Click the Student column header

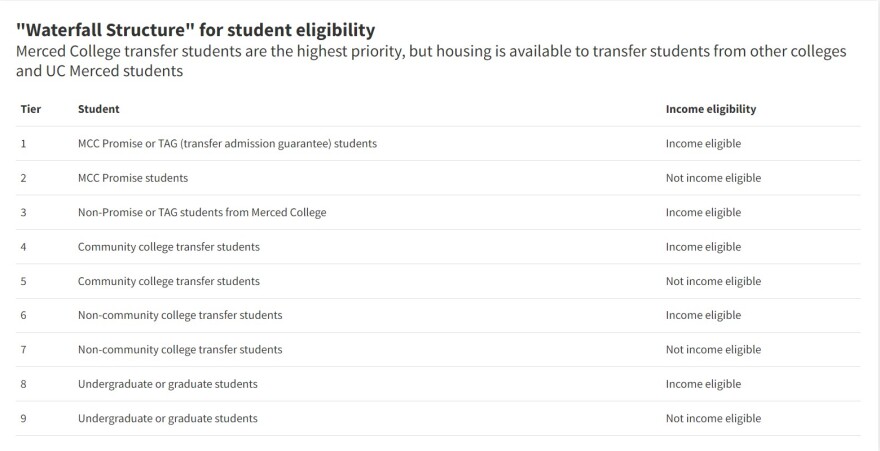[98, 109]
